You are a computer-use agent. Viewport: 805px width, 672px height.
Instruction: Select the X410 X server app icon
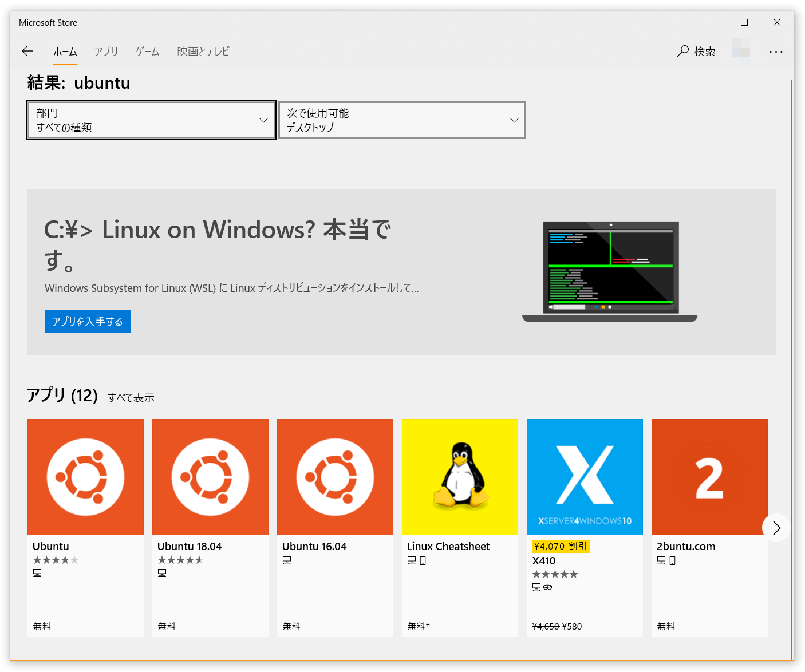pyautogui.click(x=585, y=477)
